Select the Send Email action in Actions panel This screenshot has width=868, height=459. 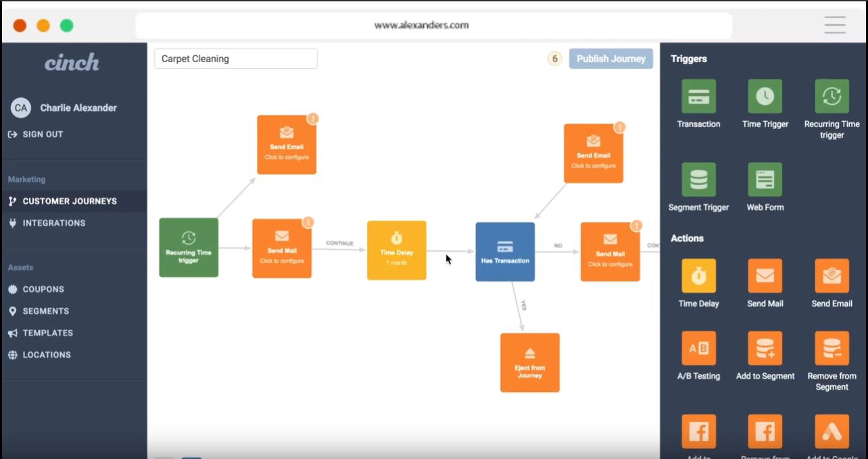(x=831, y=276)
